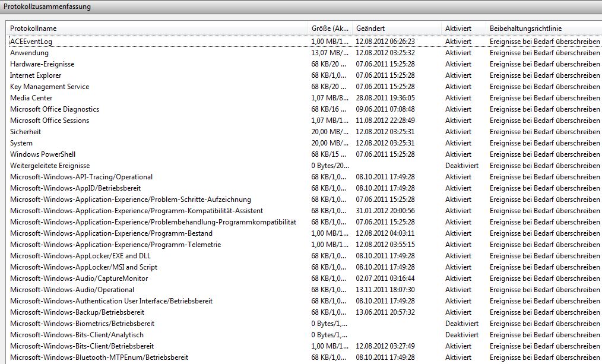Click date 12.08.2012 03:55:15
Viewport: 602px width, 364px height.
[x=385, y=245]
